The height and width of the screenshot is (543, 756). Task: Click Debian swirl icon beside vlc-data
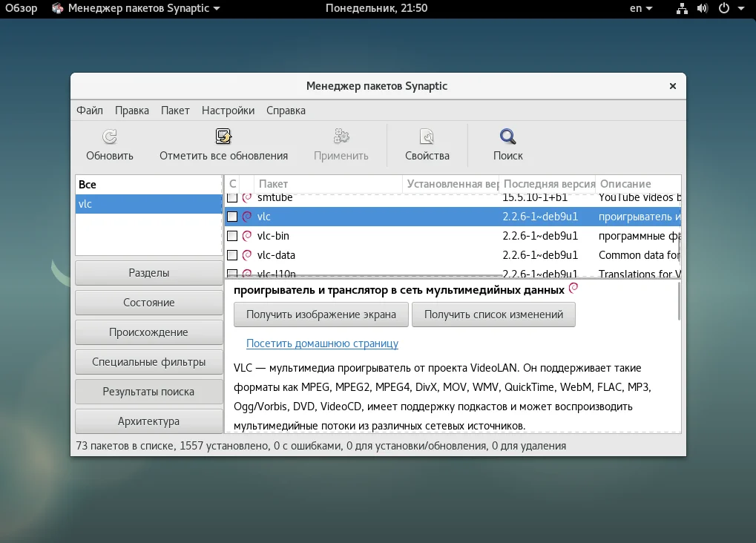point(247,255)
